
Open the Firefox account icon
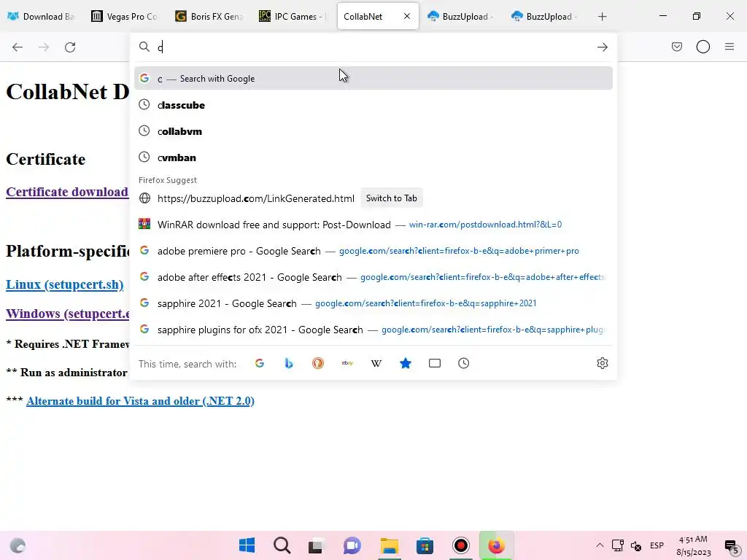(x=703, y=47)
